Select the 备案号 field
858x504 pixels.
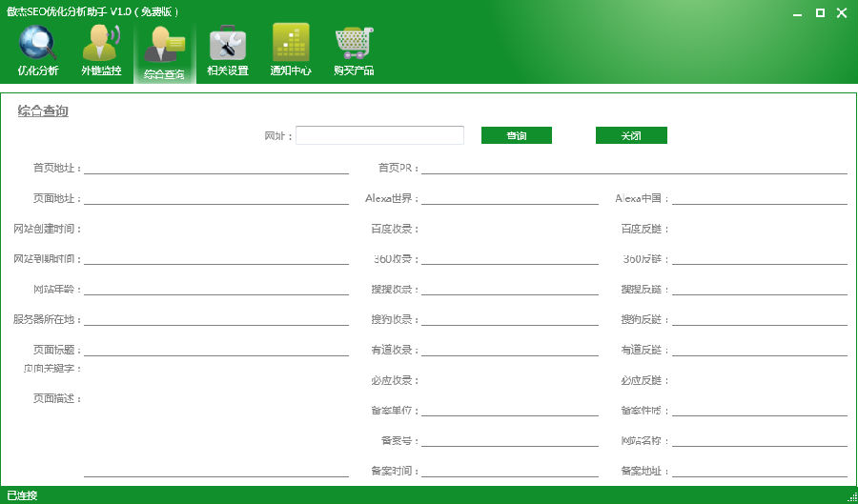pos(510,440)
